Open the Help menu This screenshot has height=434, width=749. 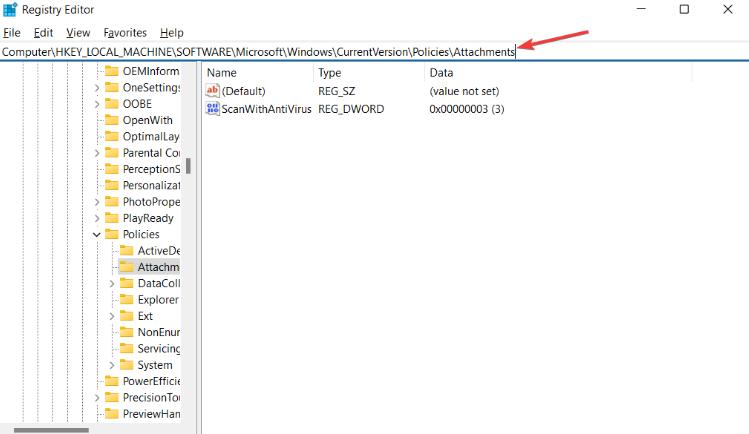pos(171,33)
